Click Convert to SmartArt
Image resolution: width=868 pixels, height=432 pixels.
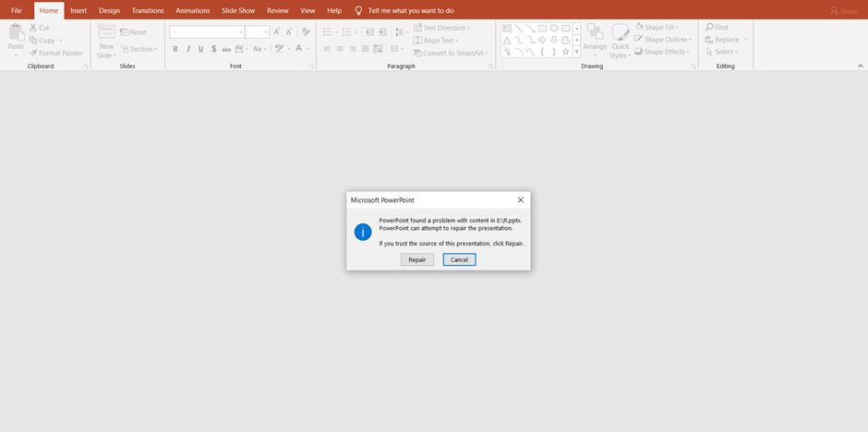tap(451, 54)
